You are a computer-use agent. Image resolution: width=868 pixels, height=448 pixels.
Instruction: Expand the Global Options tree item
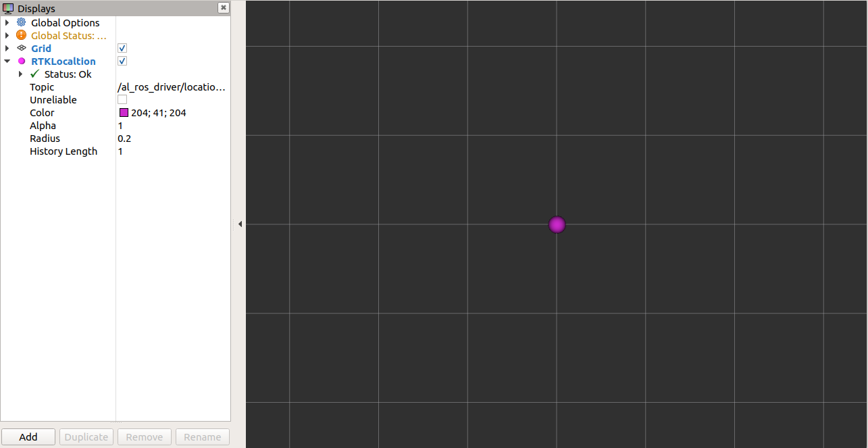(x=7, y=22)
